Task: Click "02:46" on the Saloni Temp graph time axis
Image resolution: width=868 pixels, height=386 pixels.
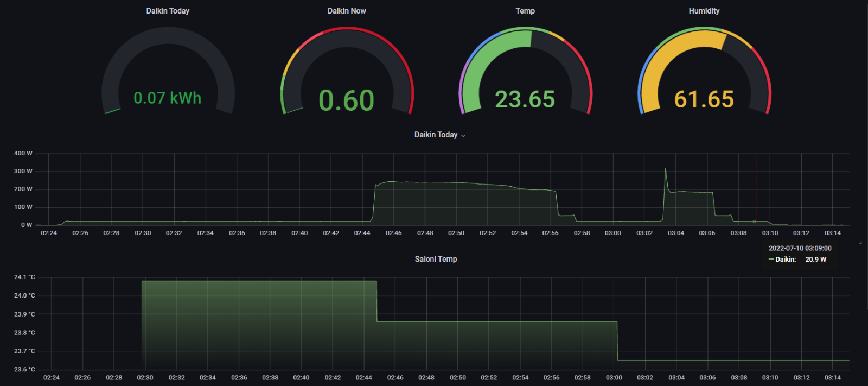Action: (395, 378)
